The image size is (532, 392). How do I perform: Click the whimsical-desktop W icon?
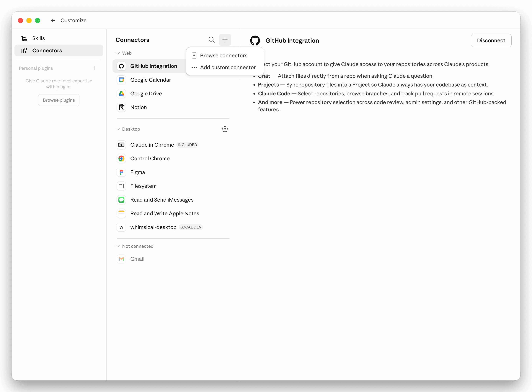[122, 227]
